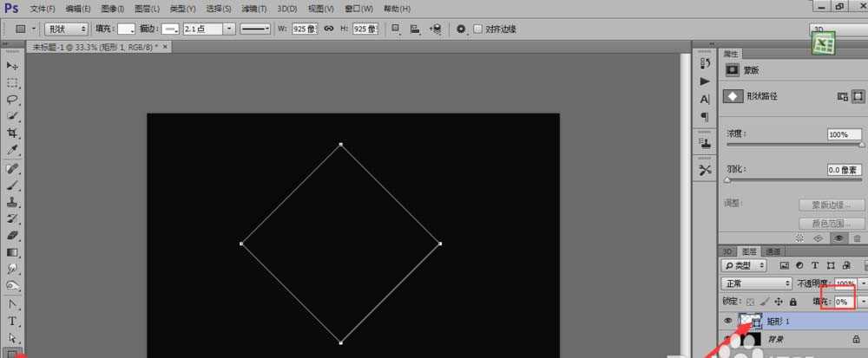Expand the stroke width dropdown
The image size is (868, 358).
point(229,29)
